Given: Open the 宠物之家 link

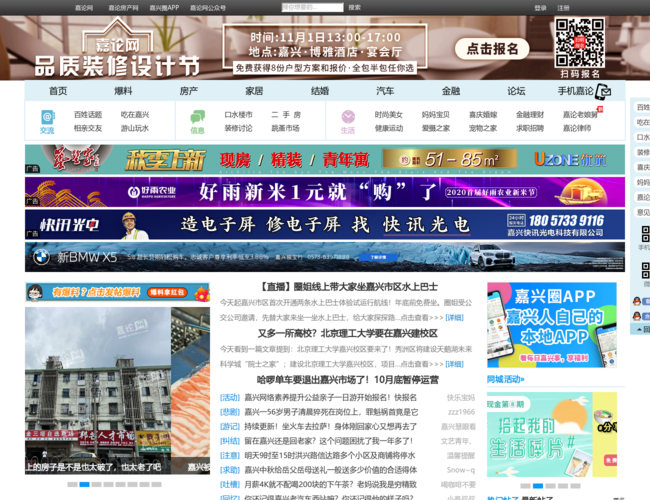Looking at the screenshot, I should click(483, 128).
